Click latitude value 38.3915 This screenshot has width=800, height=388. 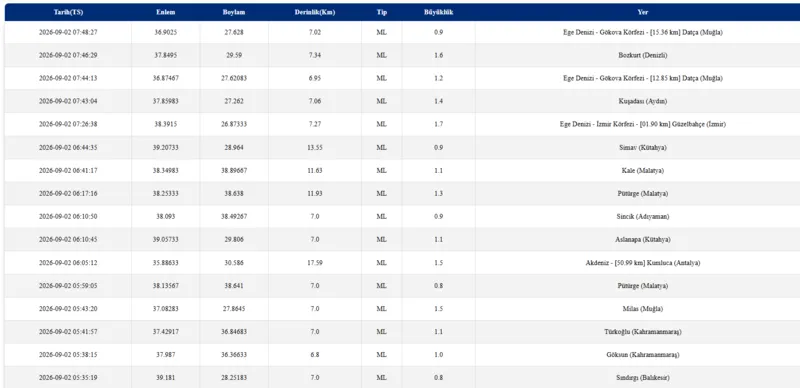pos(166,124)
